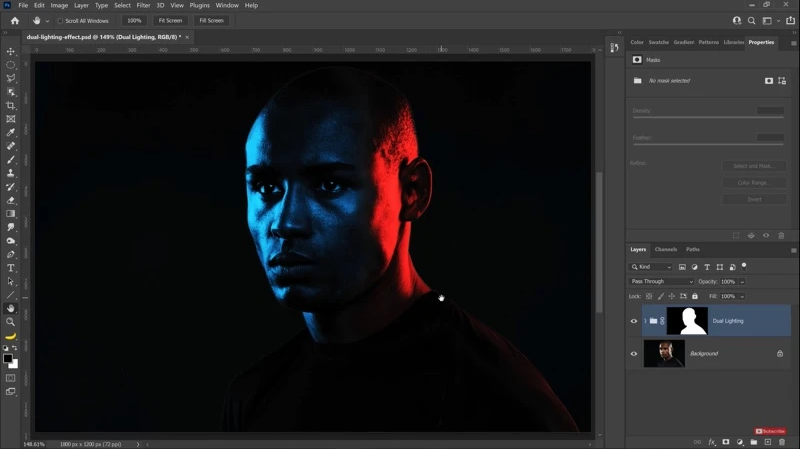Select the Eraser tool
Image resolution: width=800 pixels, height=453 pixels.
point(11,200)
